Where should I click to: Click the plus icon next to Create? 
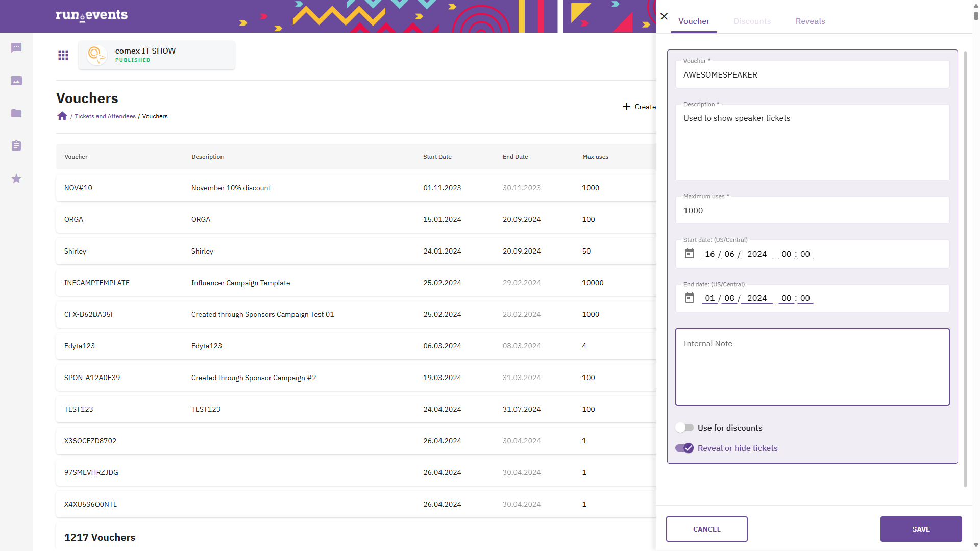[x=627, y=107]
